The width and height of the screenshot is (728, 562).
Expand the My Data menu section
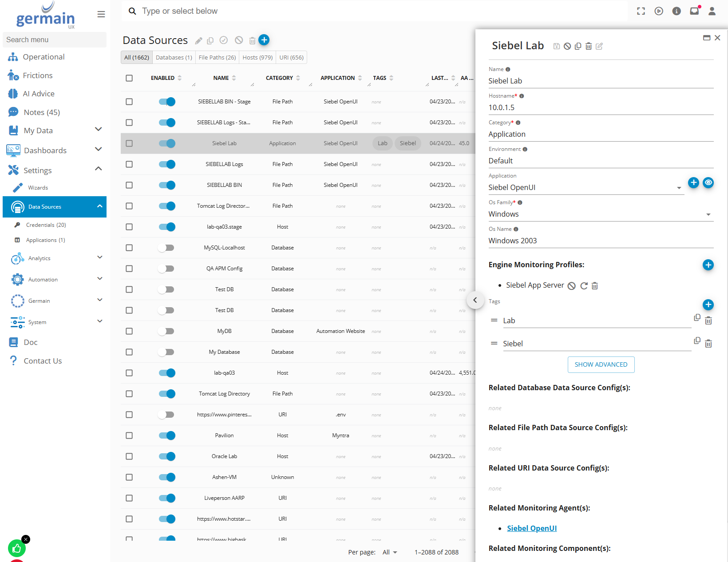(99, 130)
